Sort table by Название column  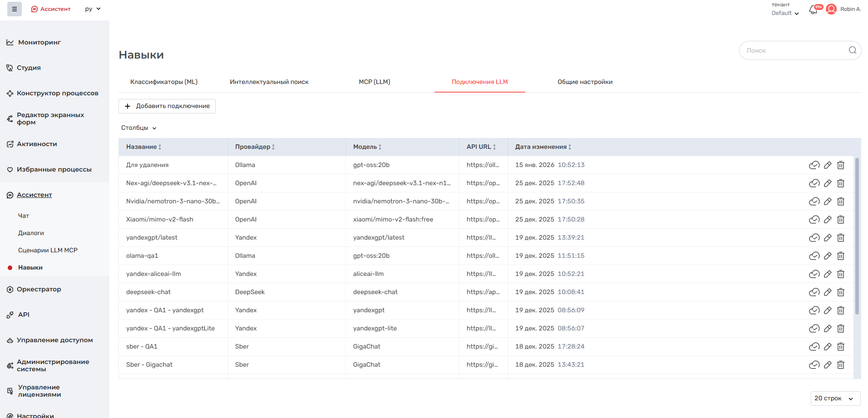pyautogui.click(x=160, y=147)
